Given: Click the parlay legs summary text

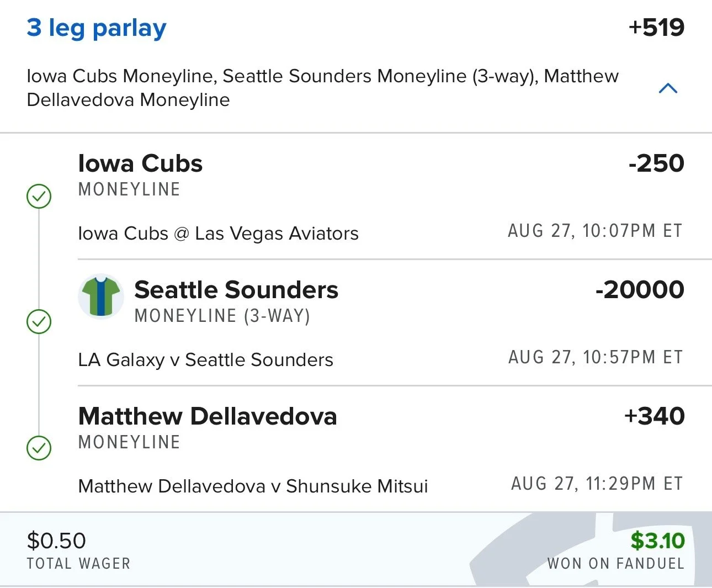Looking at the screenshot, I should coord(322,88).
